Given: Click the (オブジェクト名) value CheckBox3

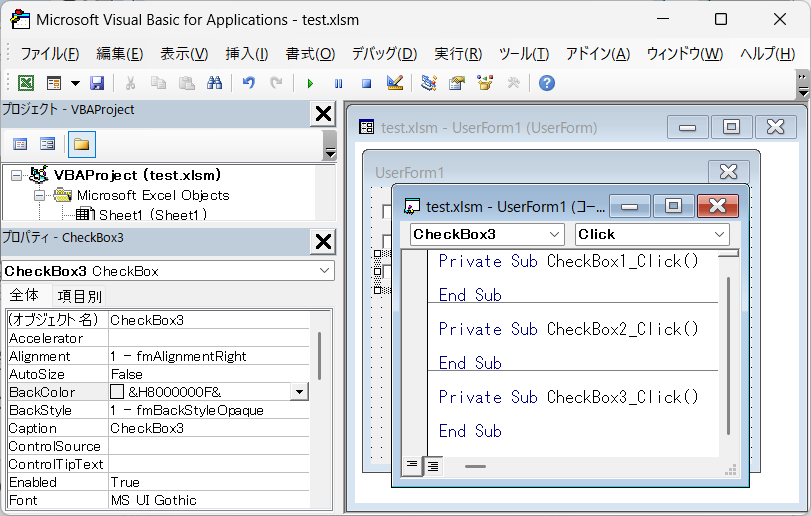Looking at the screenshot, I should point(209,320).
